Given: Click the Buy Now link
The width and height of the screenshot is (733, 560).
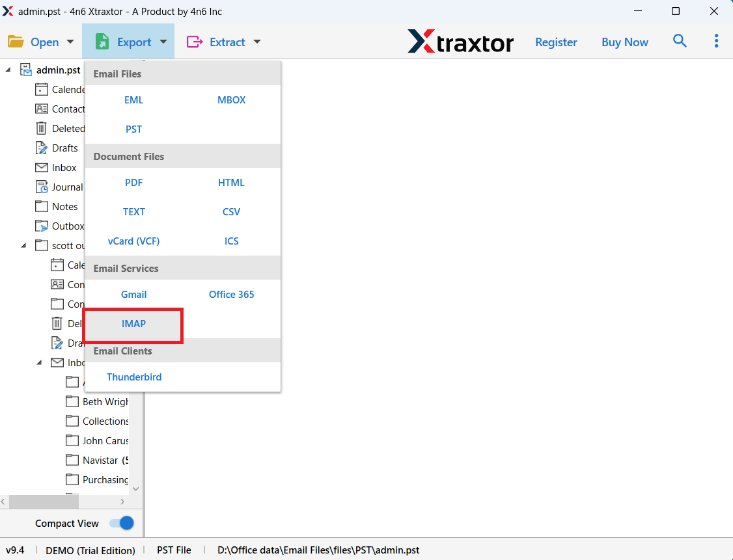Looking at the screenshot, I should (x=624, y=41).
